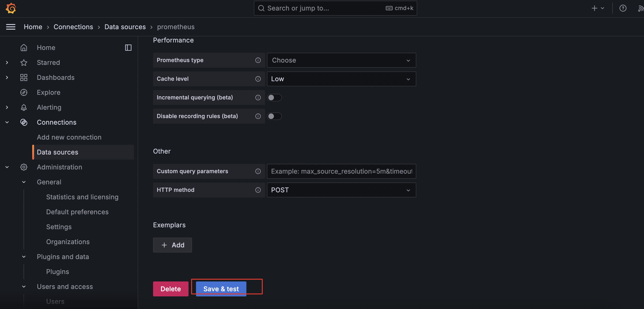Click the Cache level info icon
The height and width of the screenshot is (309, 644).
pos(258,79)
